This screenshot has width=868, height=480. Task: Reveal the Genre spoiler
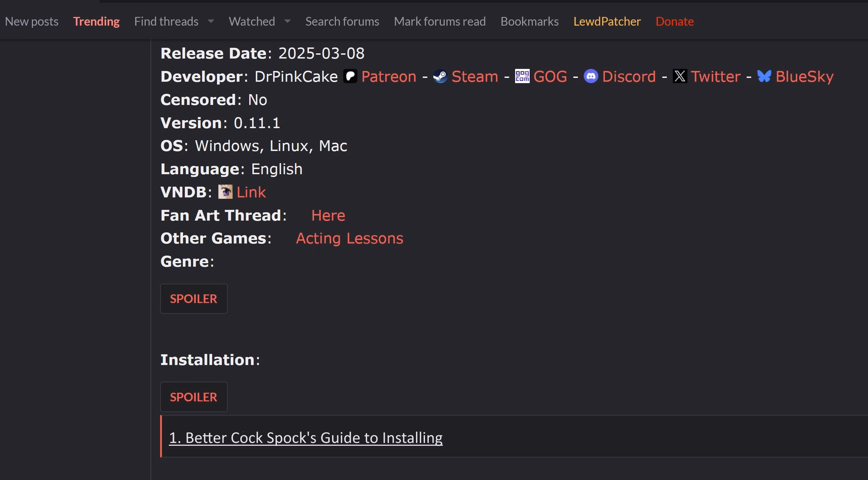coord(193,299)
